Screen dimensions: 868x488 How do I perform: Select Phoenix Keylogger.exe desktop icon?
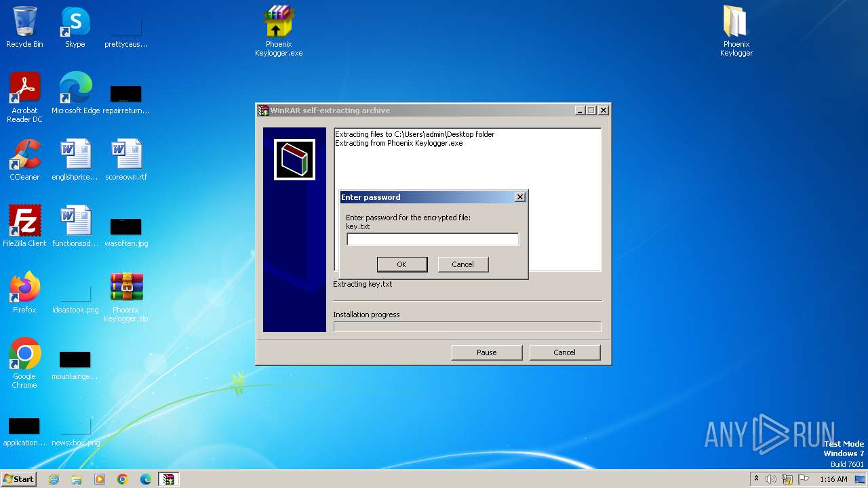point(279,31)
